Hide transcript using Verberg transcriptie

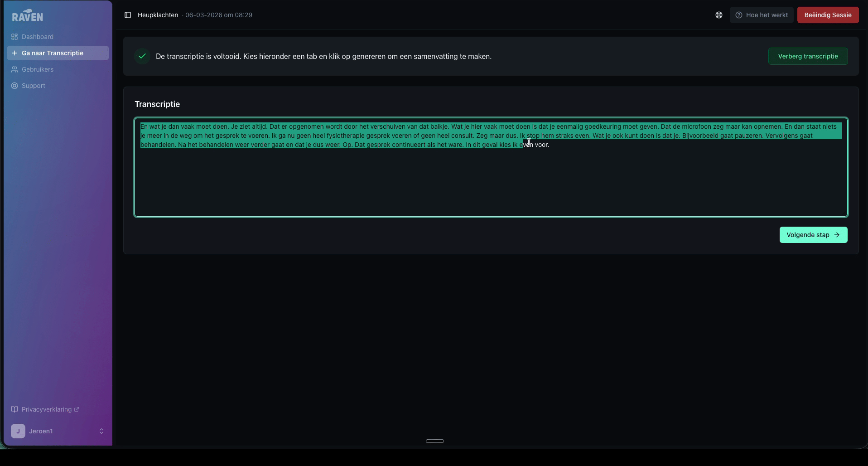click(x=808, y=56)
